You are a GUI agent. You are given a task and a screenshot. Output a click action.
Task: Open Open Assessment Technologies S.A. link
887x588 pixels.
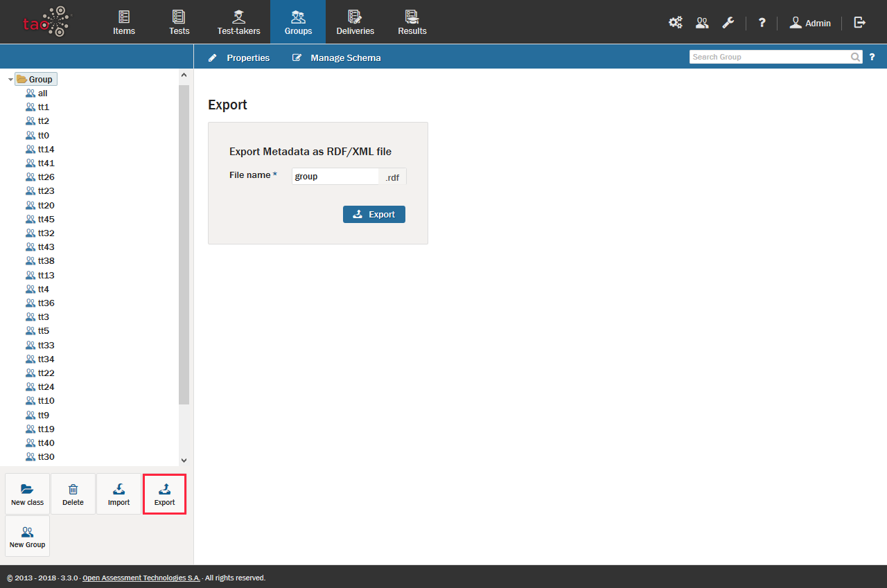pos(141,578)
